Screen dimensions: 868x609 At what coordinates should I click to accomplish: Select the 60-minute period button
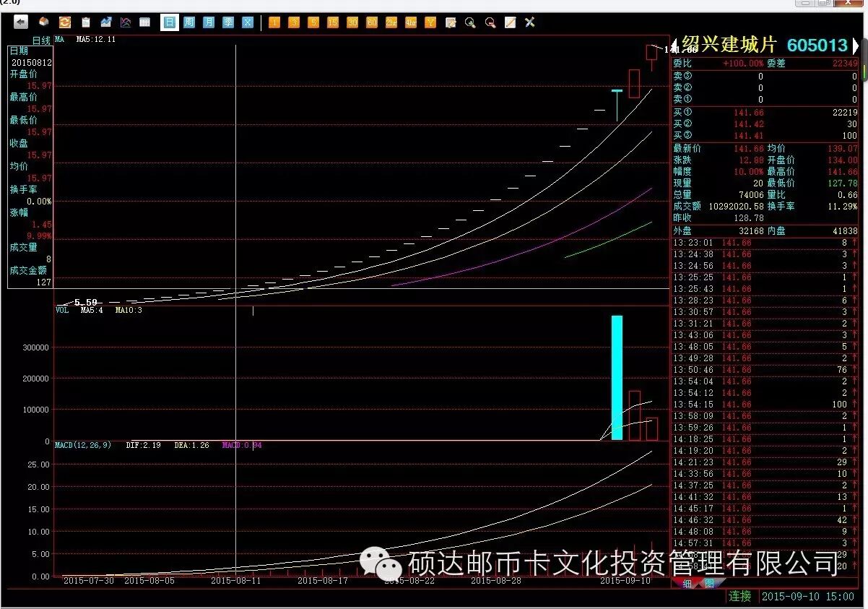pyautogui.click(x=372, y=22)
